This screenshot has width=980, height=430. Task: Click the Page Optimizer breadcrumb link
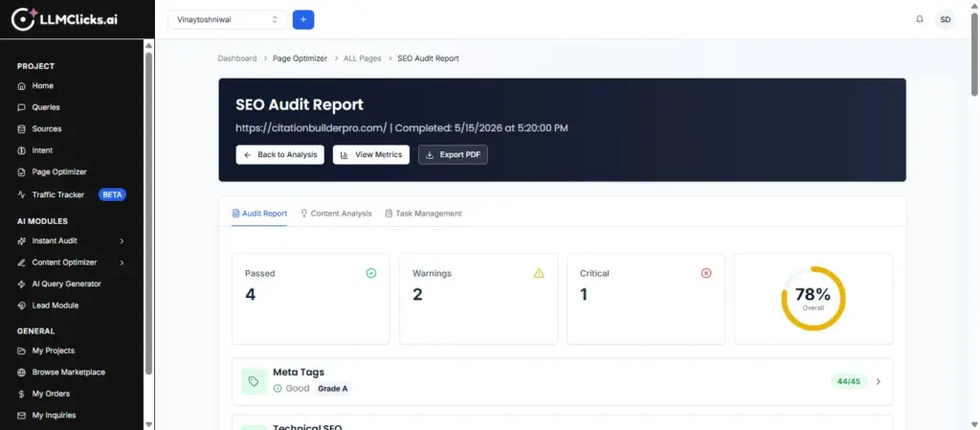pos(300,58)
